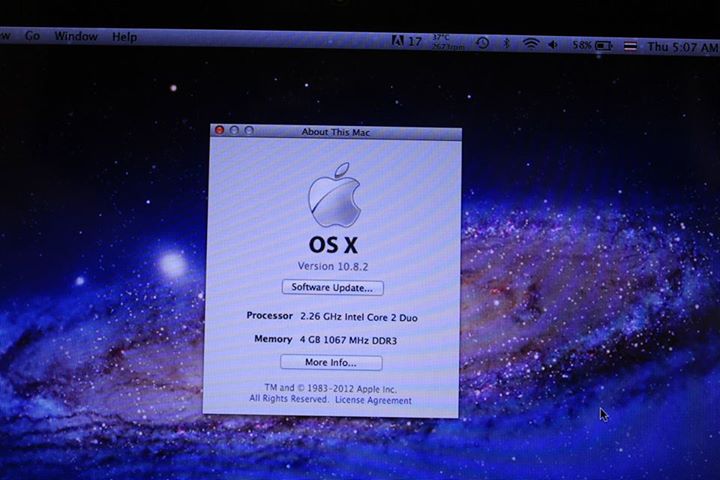
Task: Click the 2.26 GHz Intel Core 2 Duo text
Action: 359,317
